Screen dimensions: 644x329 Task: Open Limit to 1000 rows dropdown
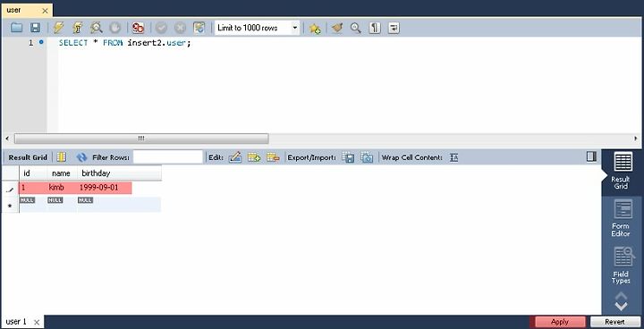pos(258,28)
